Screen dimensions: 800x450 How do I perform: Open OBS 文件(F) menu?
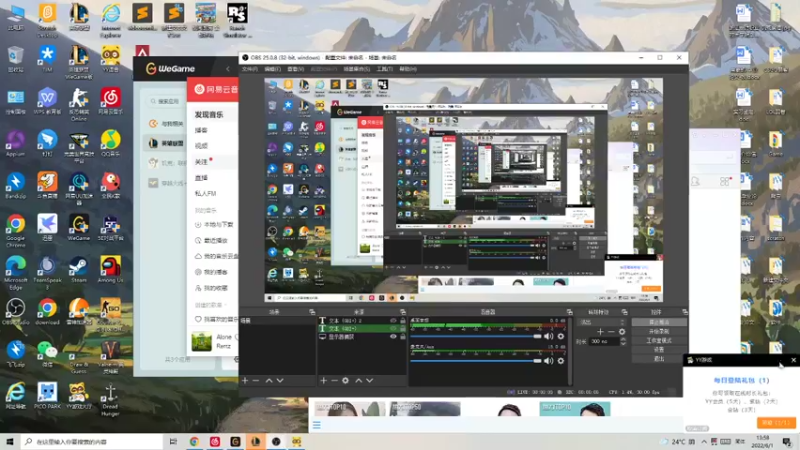pyautogui.click(x=249, y=69)
